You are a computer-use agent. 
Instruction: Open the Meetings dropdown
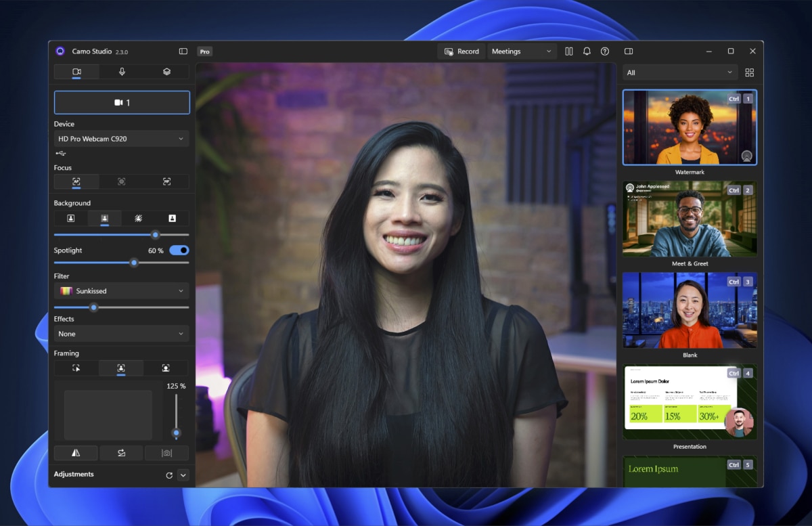521,51
